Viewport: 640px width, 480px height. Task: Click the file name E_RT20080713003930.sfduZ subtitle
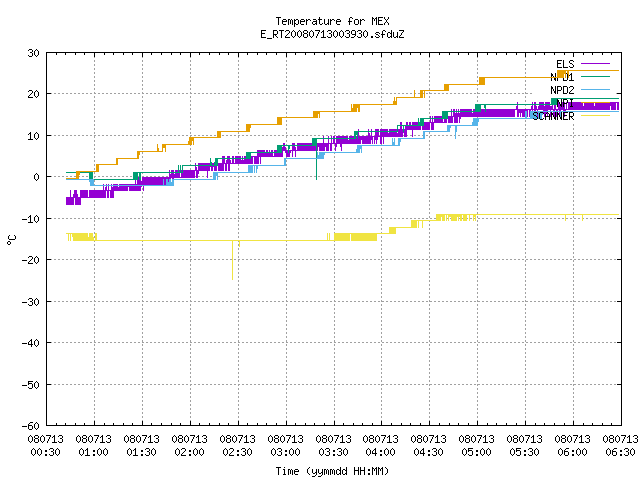332,34
